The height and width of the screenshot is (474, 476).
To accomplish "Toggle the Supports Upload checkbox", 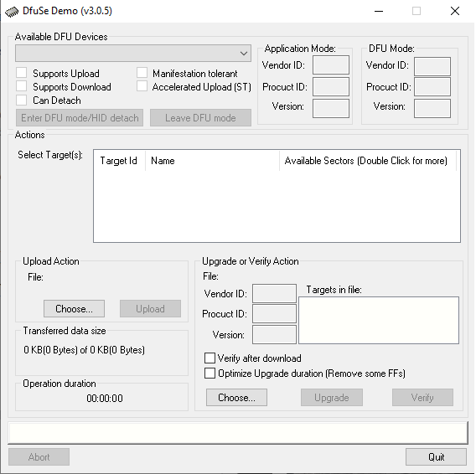I will coord(22,73).
